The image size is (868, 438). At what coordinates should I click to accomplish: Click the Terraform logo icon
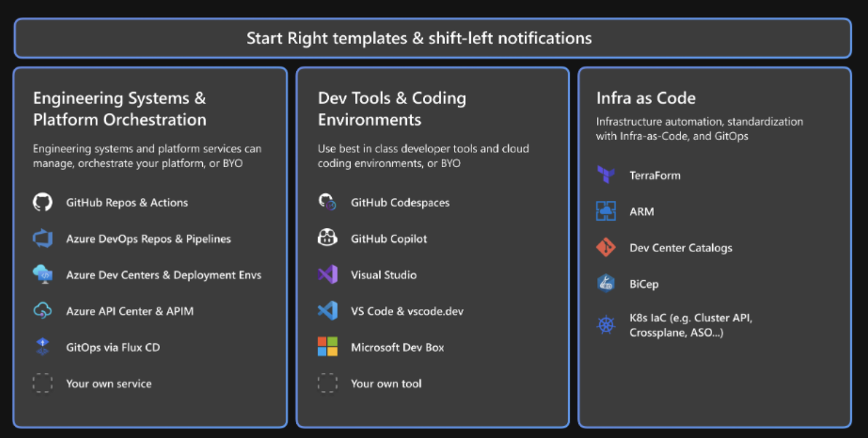[606, 175]
